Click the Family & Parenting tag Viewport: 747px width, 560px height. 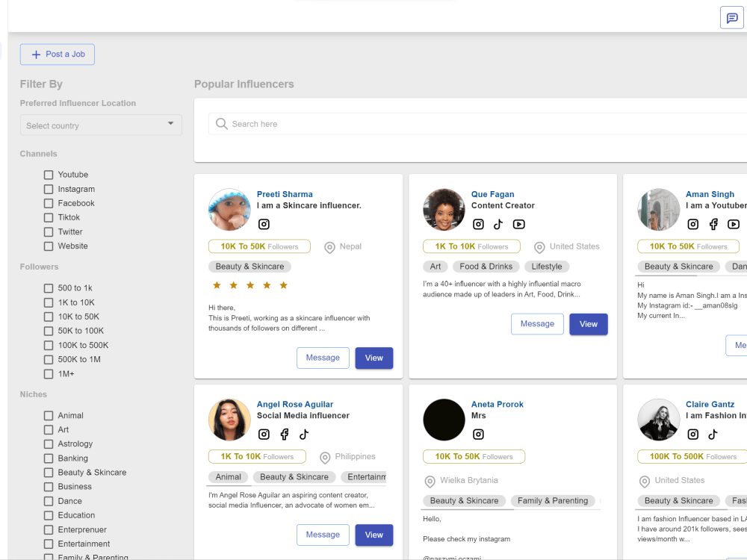[553, 501]
